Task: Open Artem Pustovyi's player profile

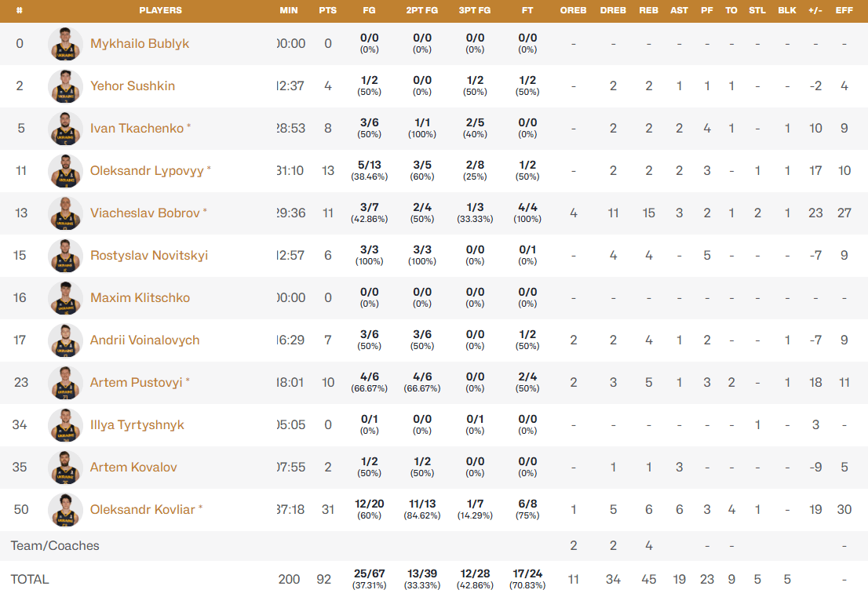Action: tap(136, 383)
